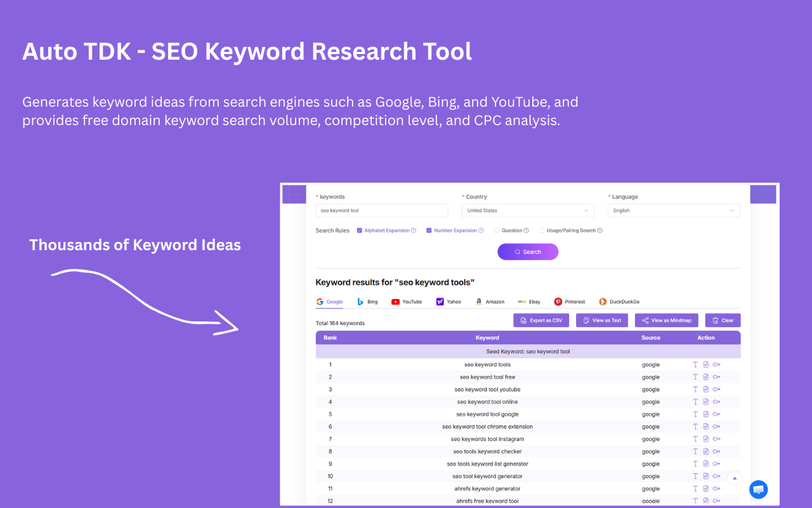Click the scroll-to-top arrow circle
The width and height of the screenshot is (812, 508).
pyautogui.click(x=735, y=478)
